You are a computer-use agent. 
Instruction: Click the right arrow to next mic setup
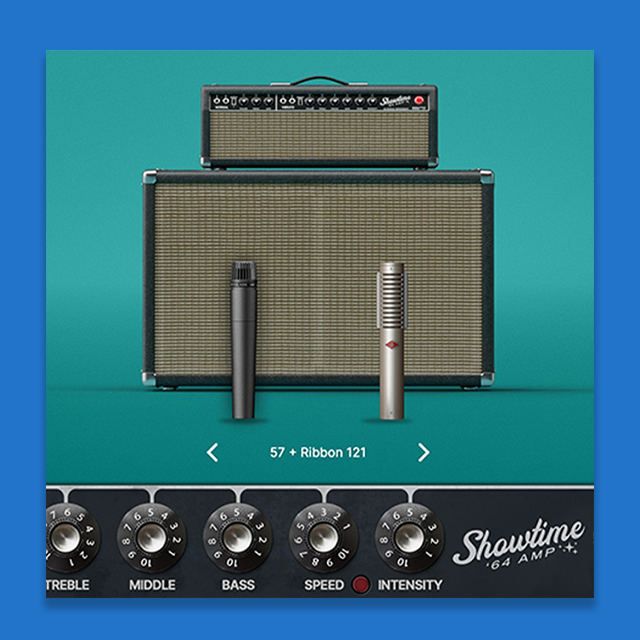423,453
